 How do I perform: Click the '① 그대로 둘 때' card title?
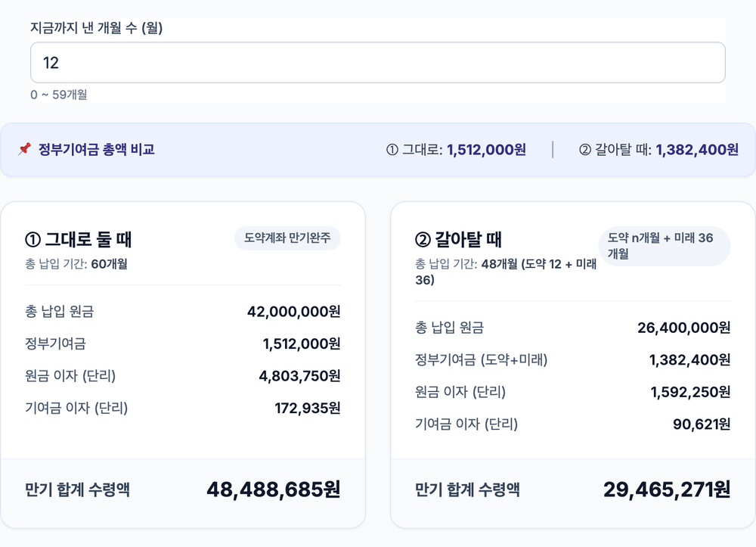(x=78, y=239)
